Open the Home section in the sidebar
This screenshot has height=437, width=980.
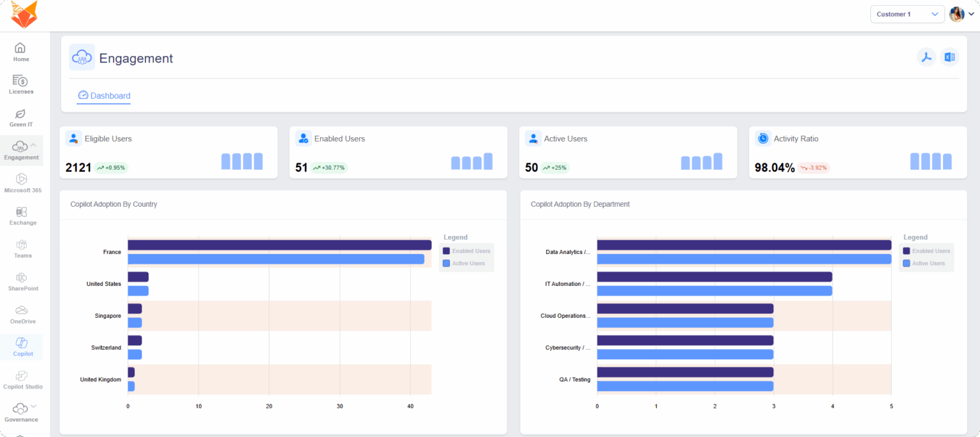pyautogui.click(x=21, y=52)
